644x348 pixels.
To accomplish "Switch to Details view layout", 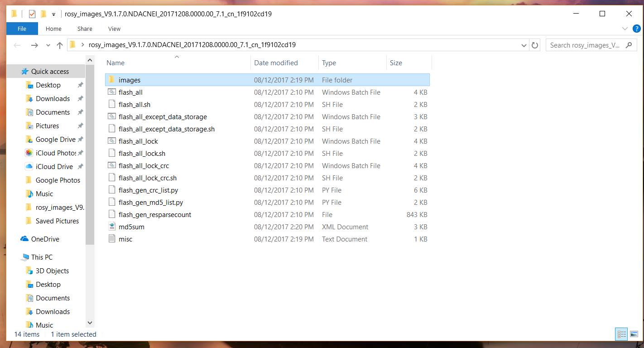I will (x=622, y=334).
